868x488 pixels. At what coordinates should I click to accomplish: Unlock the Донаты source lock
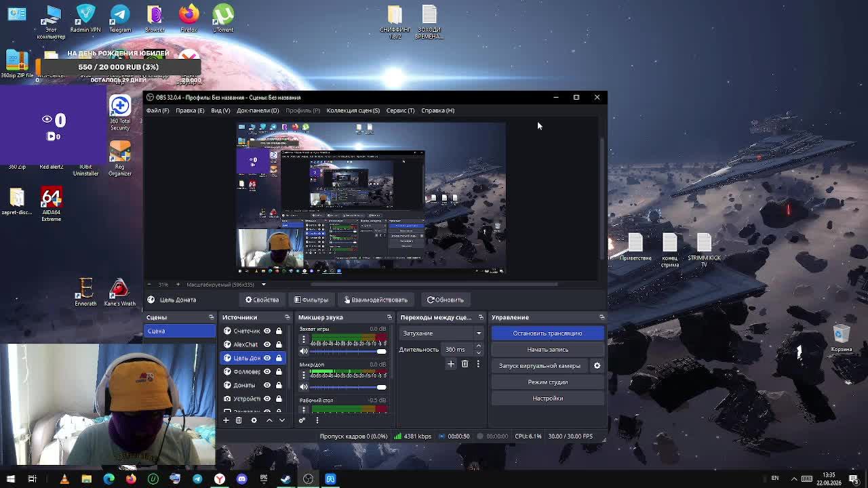coord(279,385)
